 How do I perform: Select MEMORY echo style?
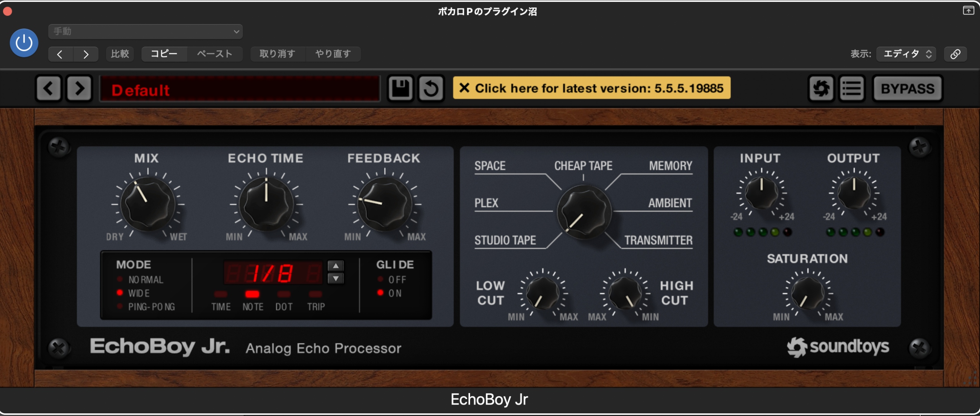coord(671,166)
